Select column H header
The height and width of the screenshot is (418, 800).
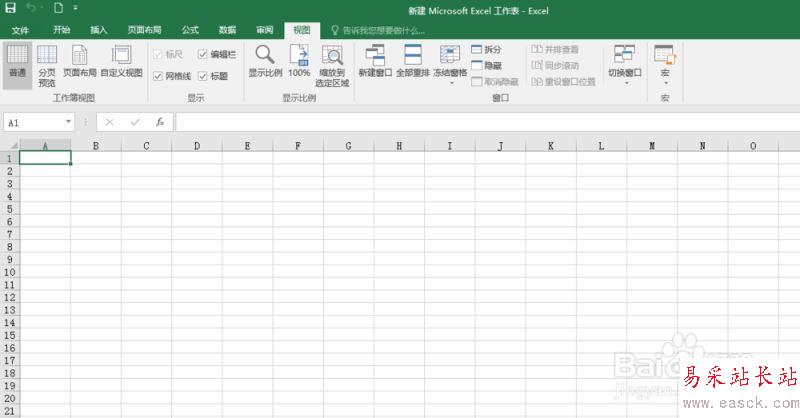click(399, 145)
